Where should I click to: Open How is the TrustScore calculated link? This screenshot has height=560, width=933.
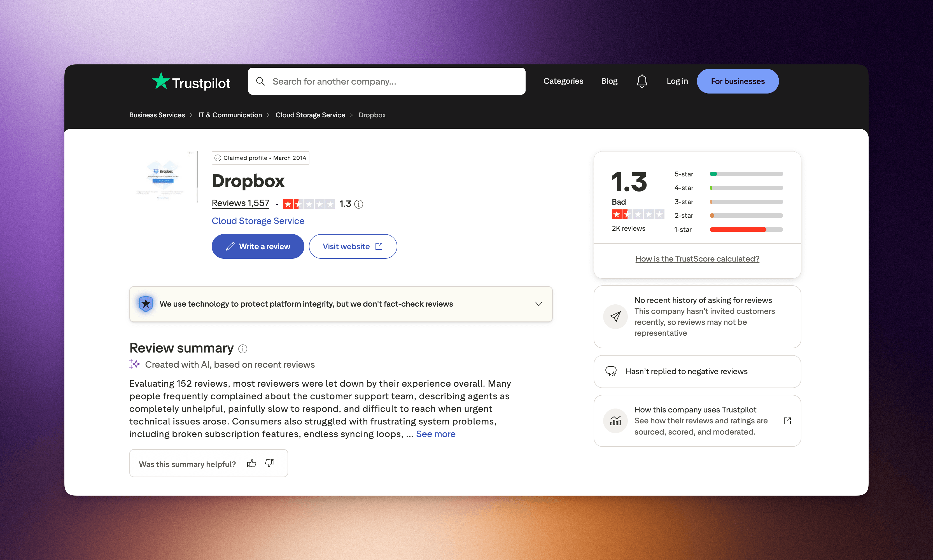pyautogui.click(x=697, y=259)
